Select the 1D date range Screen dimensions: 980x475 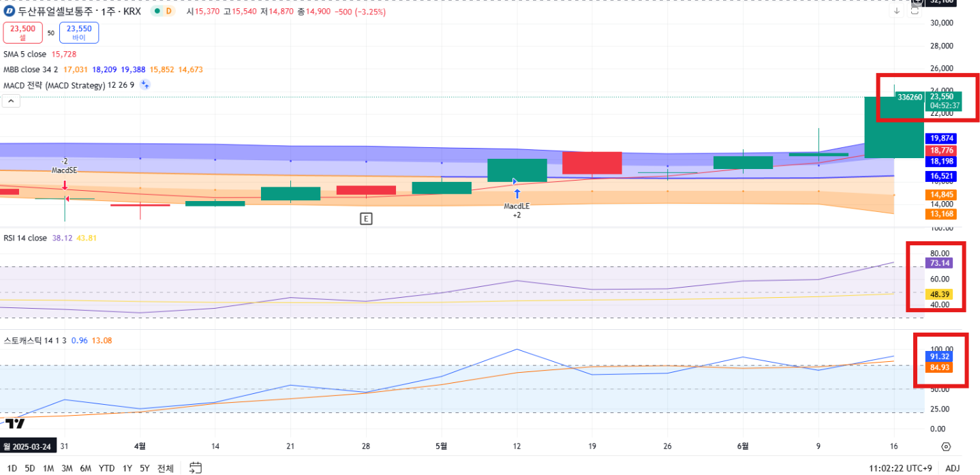tap(12, 468)
